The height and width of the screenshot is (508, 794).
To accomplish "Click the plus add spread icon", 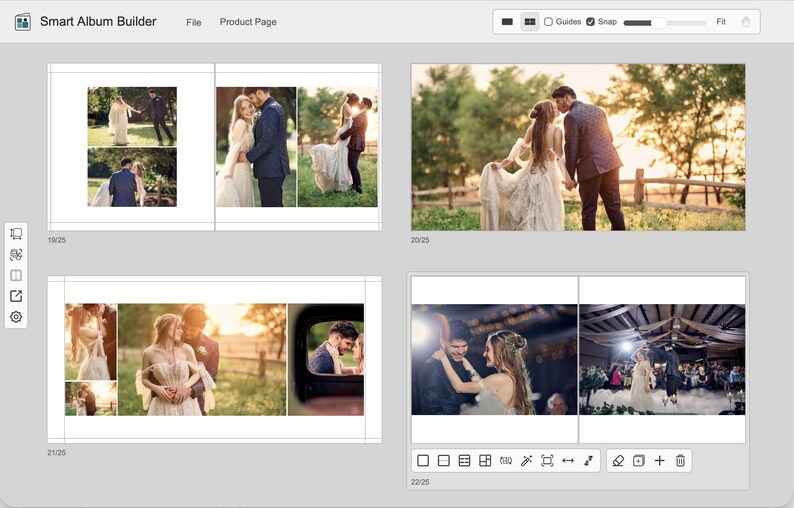I will pos(659,460).
